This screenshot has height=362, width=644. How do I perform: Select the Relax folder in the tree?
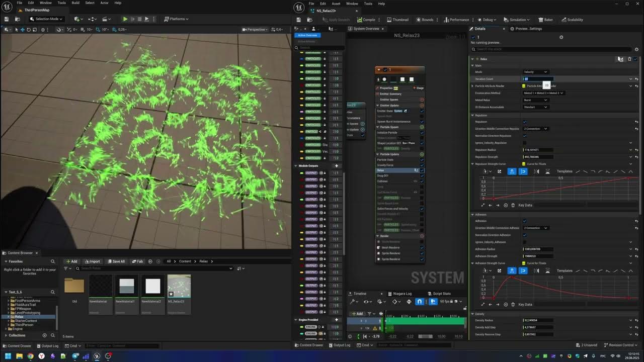click(x=19, y=317)
